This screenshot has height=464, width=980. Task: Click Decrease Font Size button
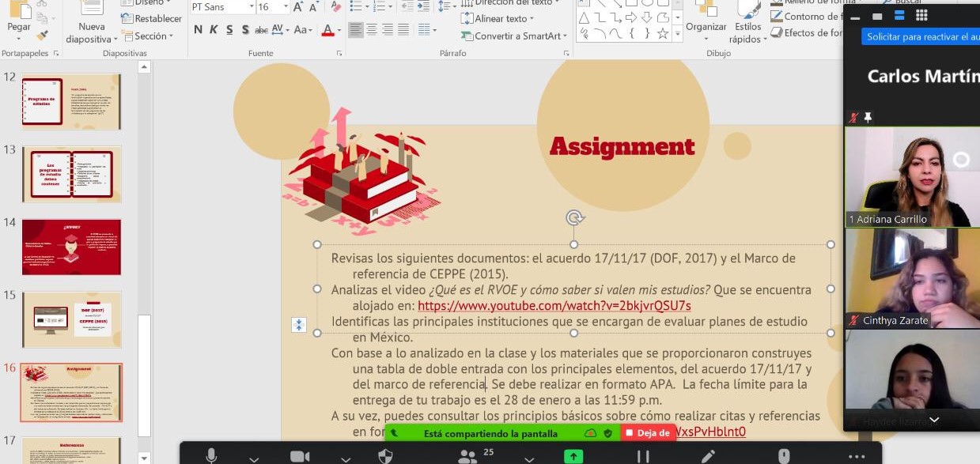(x=314, y=7)
